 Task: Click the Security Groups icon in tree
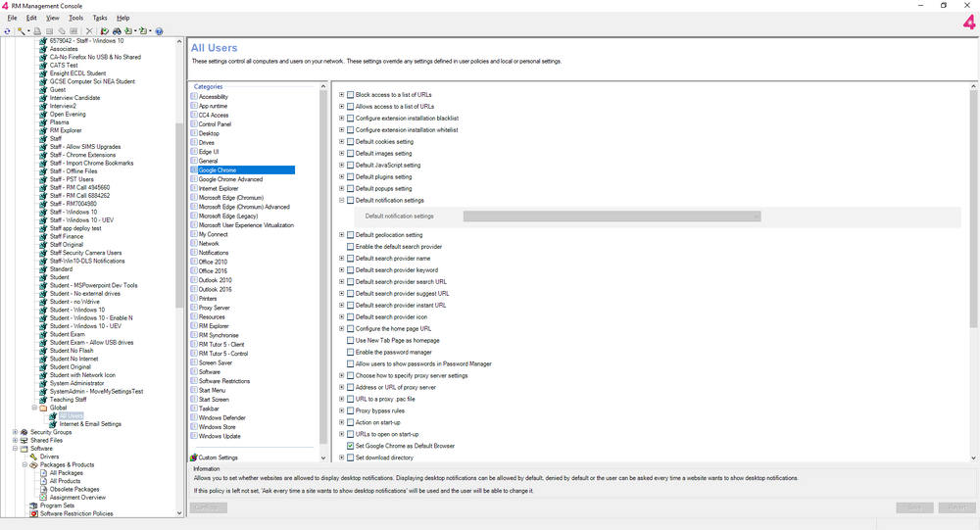point(24,432)
